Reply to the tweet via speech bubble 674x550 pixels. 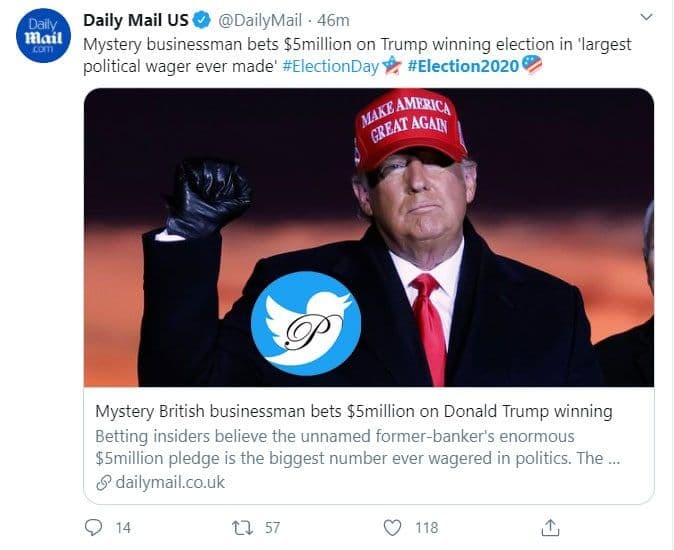(x=94, y=527)
